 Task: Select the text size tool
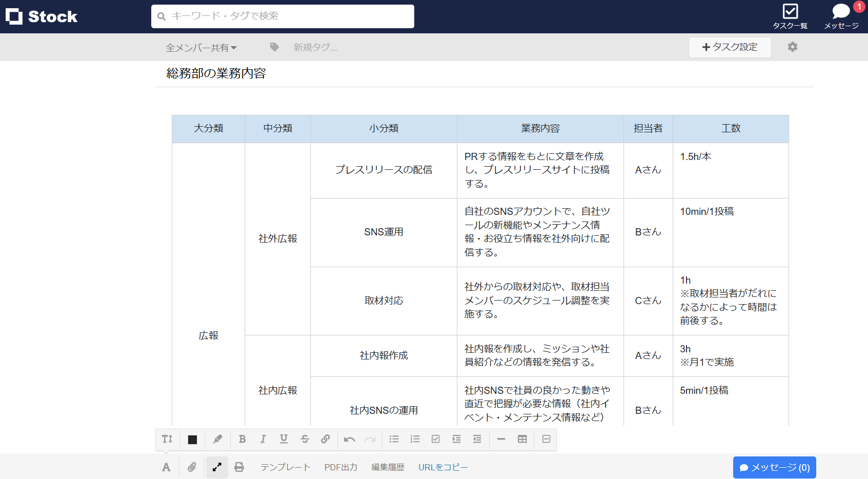click(167, 439)
